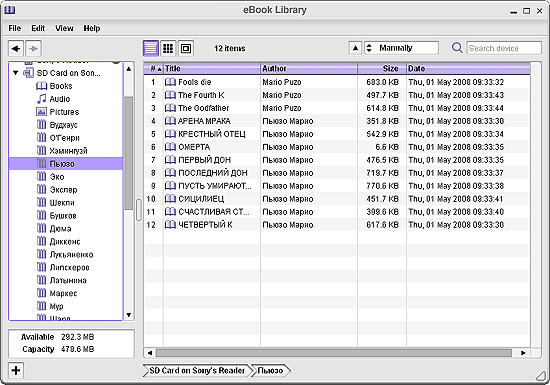Click into the Search device field
Image resolution: width=550 pixels, height=385 pixels.
coord(504,48)
